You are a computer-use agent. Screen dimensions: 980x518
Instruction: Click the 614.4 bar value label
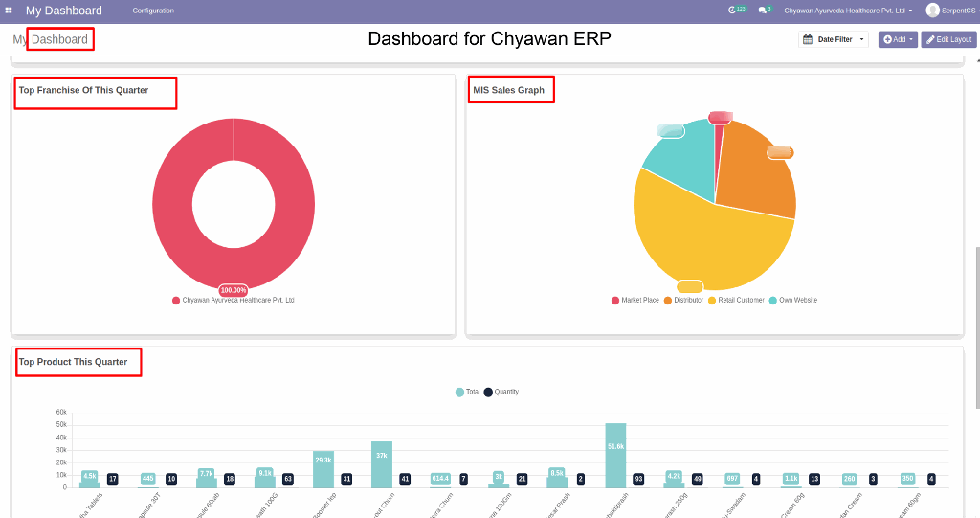click(x=440, y=479)
